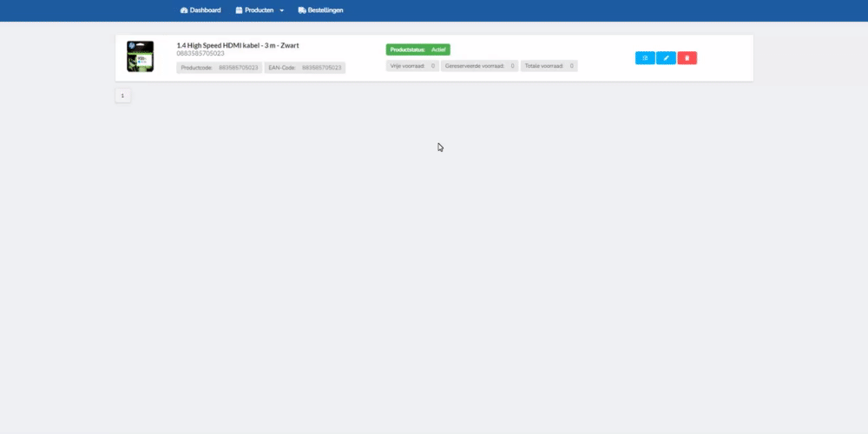Screen dimensions: 868x434
Task: Delete the HDMI kabel product with trash icon
Action: (687, 58)
